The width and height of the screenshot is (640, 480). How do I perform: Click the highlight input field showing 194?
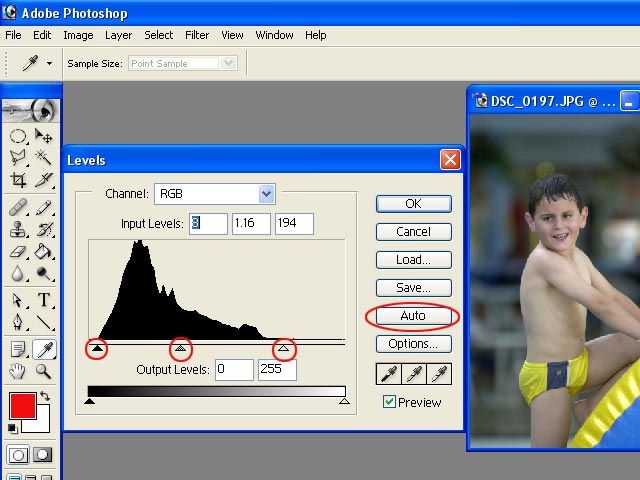coord(294,224)
